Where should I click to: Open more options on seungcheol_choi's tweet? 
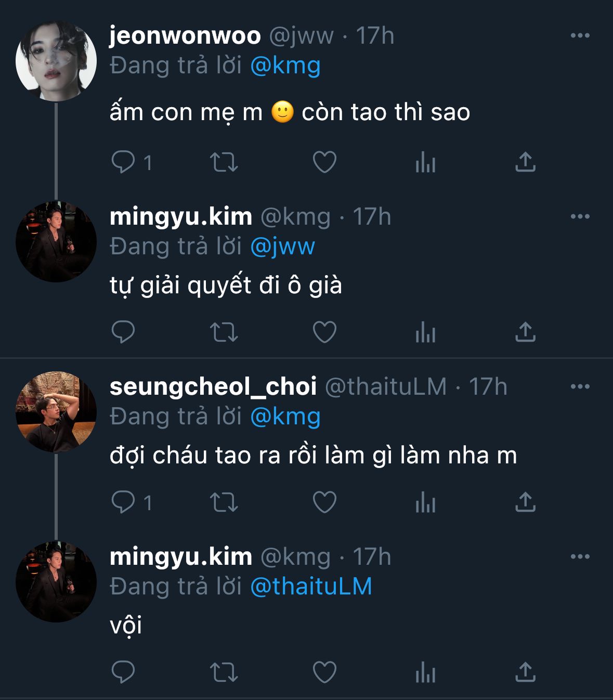click(x=580, y=387)
